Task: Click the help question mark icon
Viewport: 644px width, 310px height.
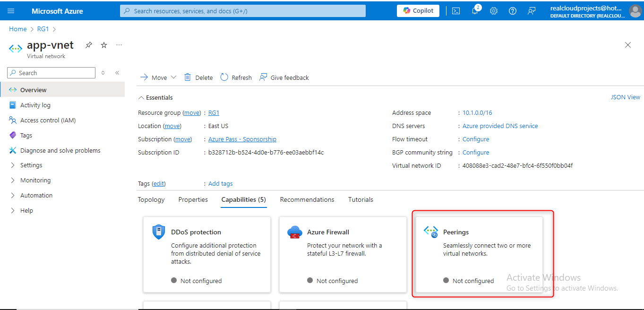Action: pyautogui.click(x=513, y=11)
